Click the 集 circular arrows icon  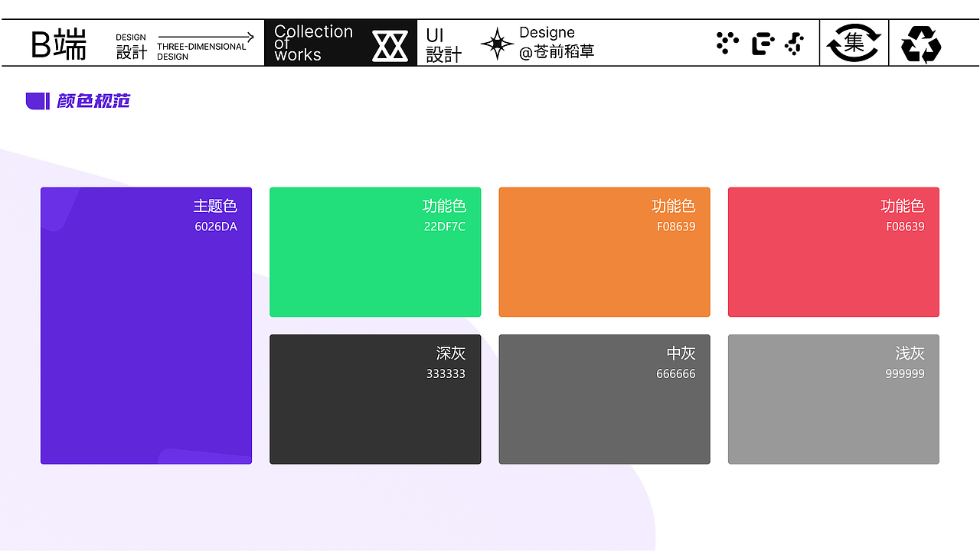854,43
